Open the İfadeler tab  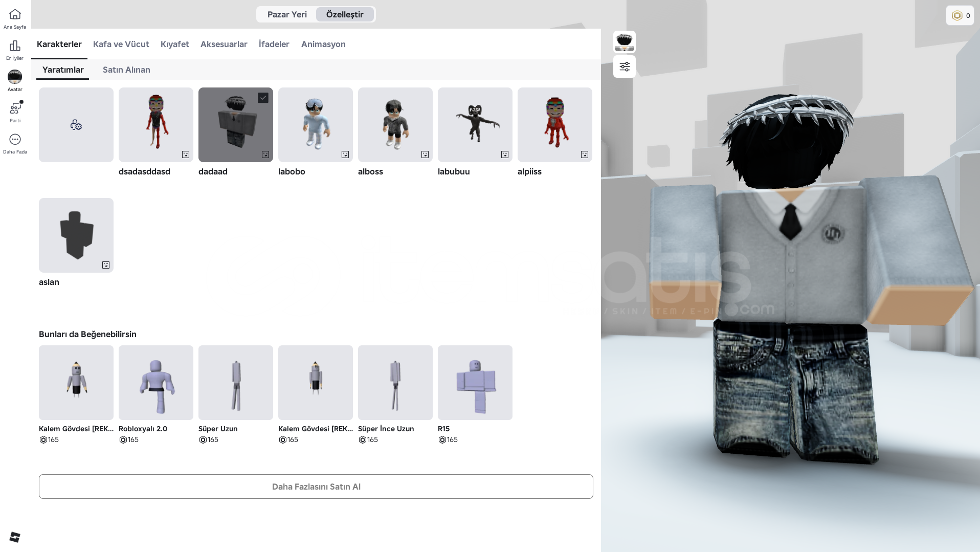point(274,44)
